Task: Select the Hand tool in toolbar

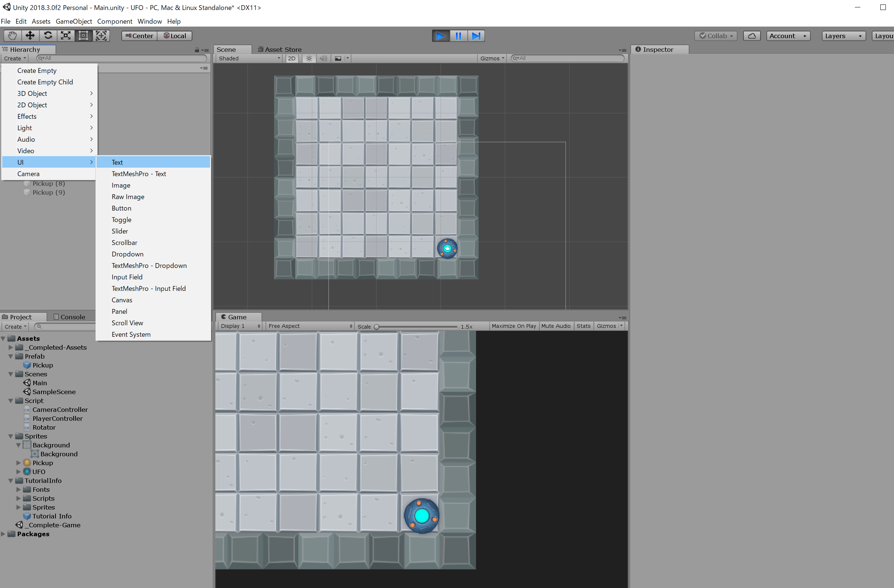Action: 12,36
